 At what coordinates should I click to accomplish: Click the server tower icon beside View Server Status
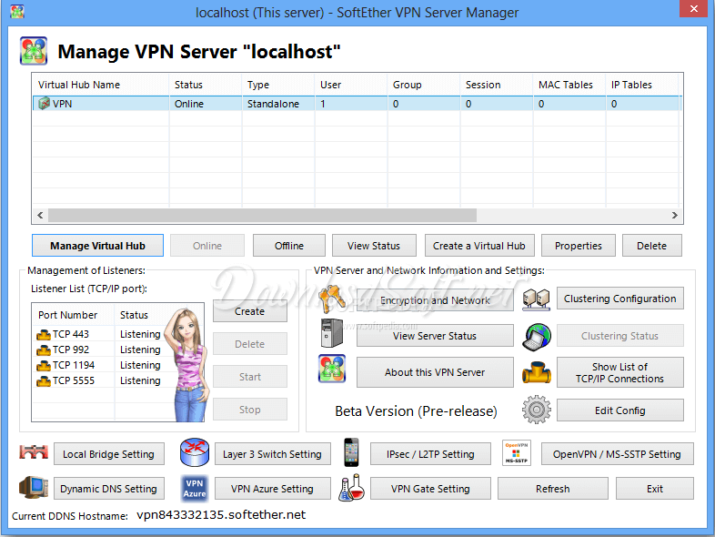coord(332,333)
